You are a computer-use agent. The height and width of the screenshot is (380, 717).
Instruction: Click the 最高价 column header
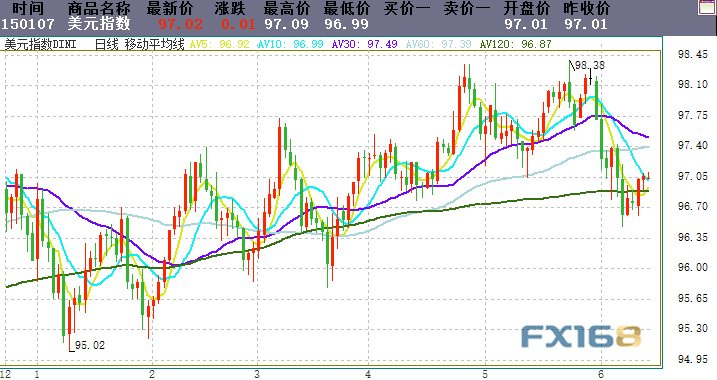tap(287, 8)
